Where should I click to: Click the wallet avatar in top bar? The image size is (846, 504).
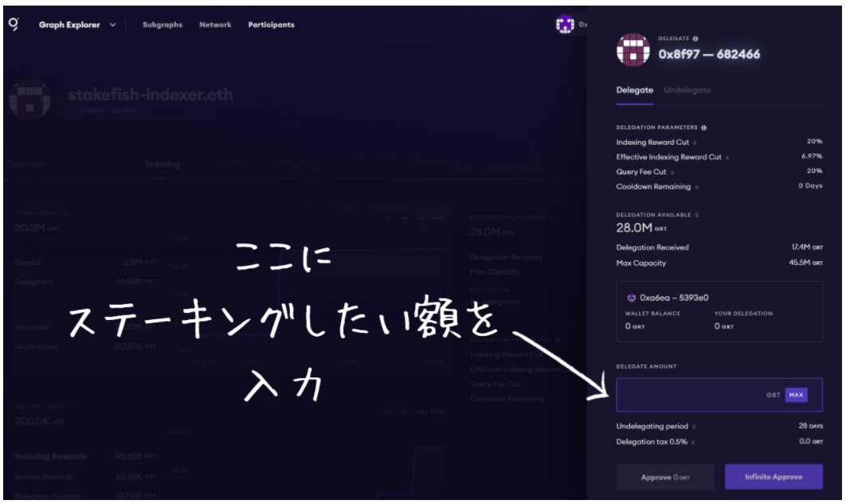[565, 25]
